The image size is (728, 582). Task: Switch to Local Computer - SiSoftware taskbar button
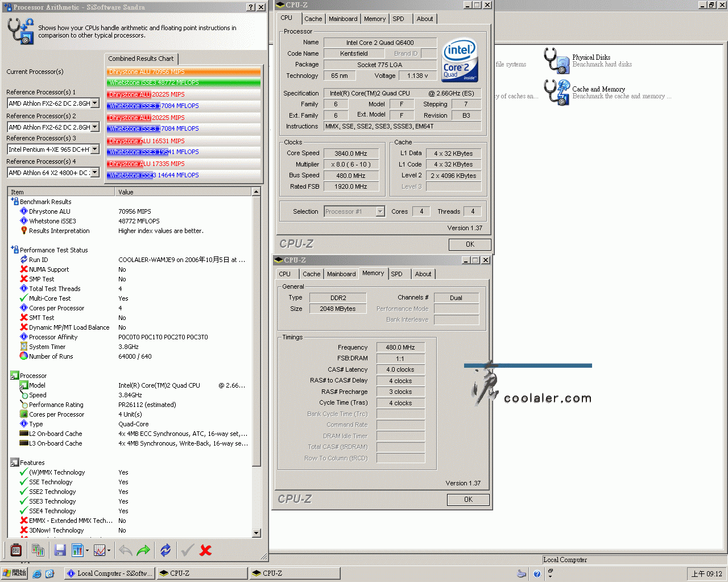[x=109, y=573]
